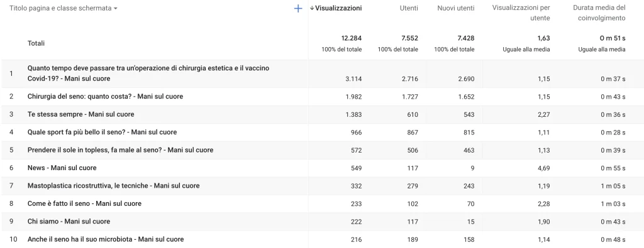Click the blue plus add-dimension icon
644x248 pixels.
[299, 8]
